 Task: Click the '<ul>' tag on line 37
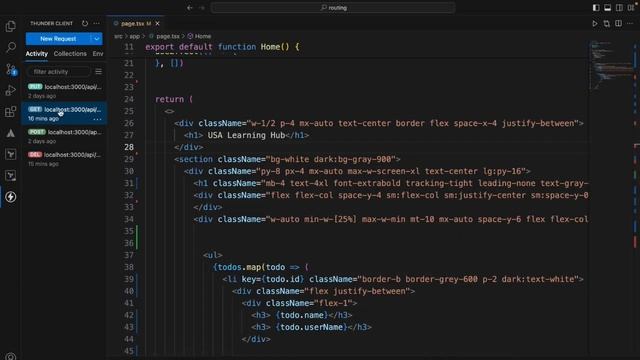tap(213, 255)
